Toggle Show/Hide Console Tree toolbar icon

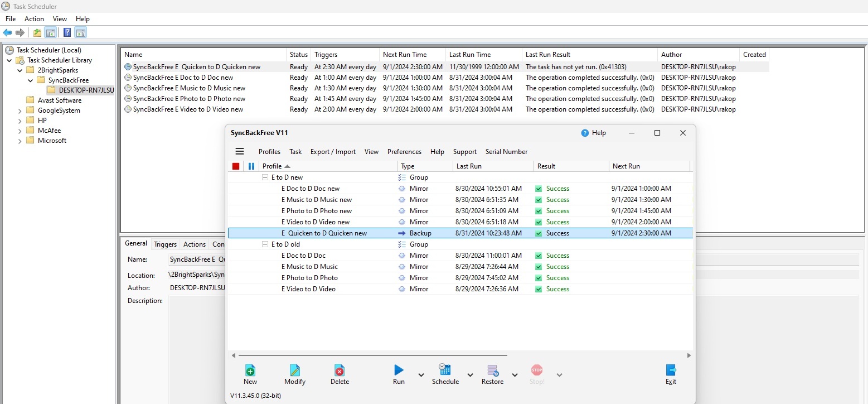[x=50, y=33]
